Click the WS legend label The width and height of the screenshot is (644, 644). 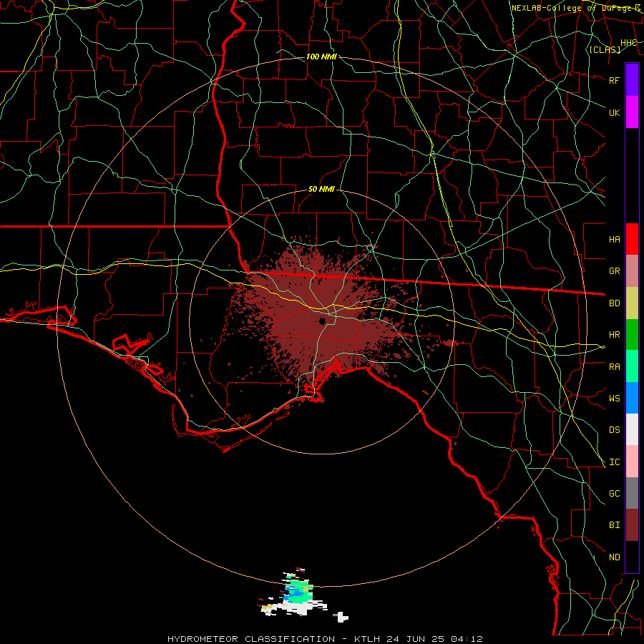coord(614,399)
